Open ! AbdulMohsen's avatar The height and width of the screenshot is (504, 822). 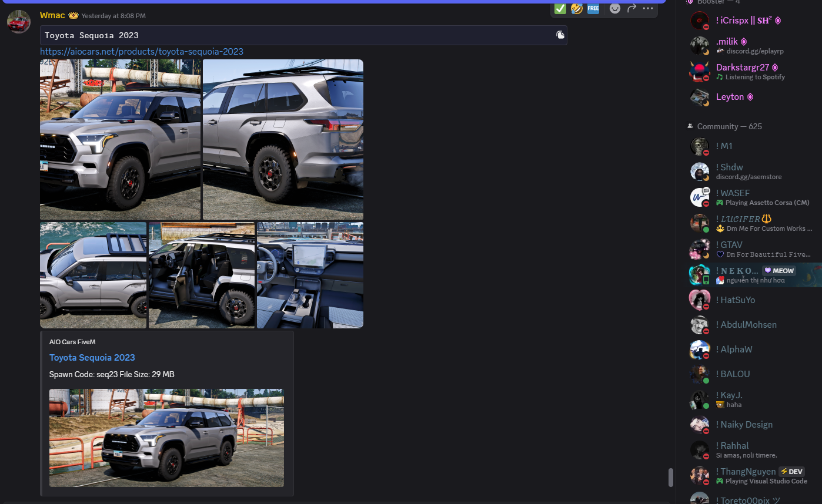pyautogui.click(x=700, y=325)
